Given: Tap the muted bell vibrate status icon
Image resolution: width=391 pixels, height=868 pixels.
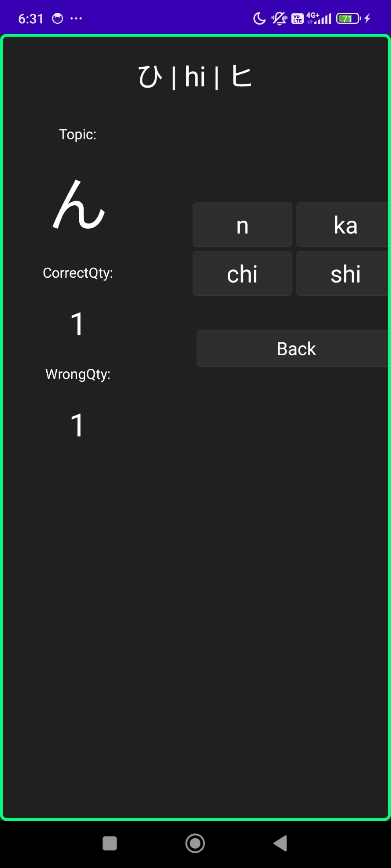Looking at the screenshot, I should 279,18.
